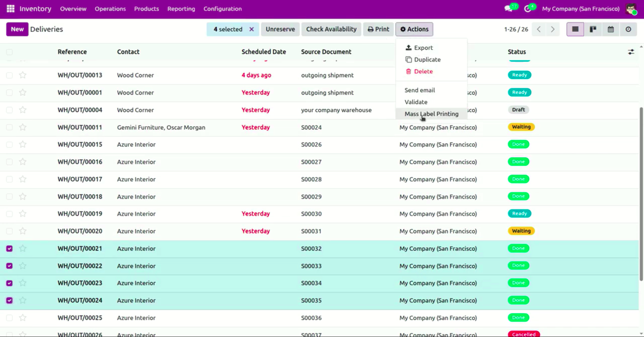Viewport: 644px width, 337px height.
Task: Switch to Kanban view
Action: coord(593,29)
